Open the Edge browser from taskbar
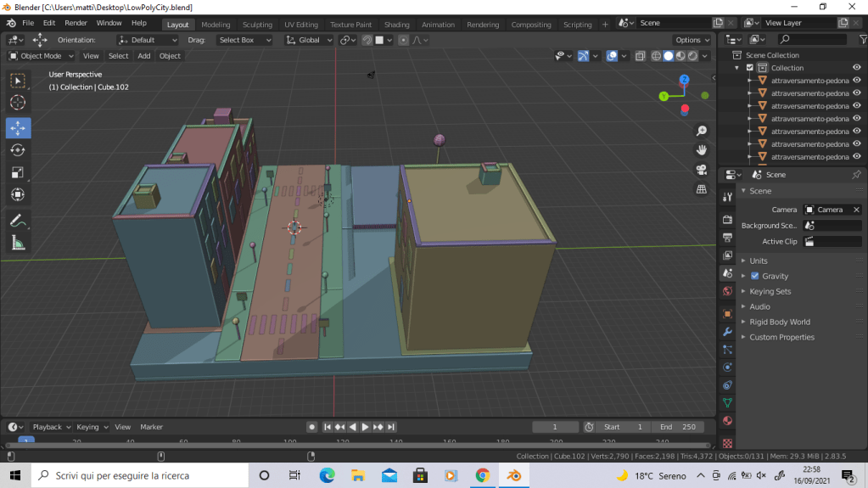The width and height of the screenshot is (868, 488). (x=327, y=475)
